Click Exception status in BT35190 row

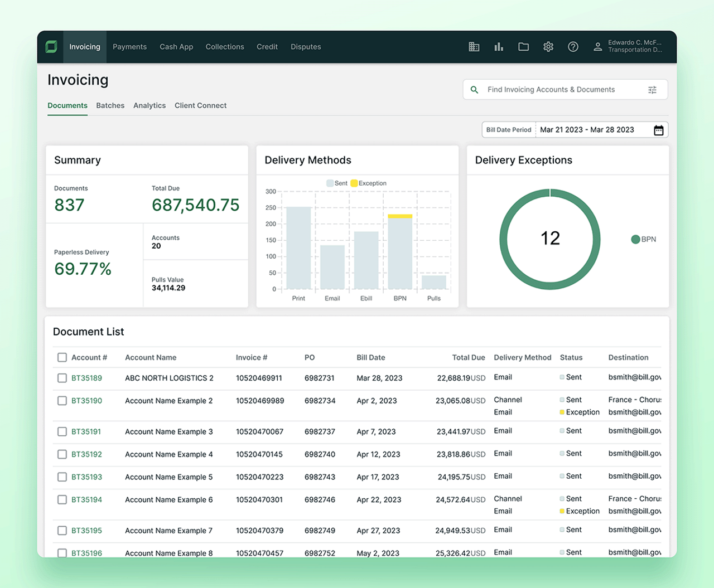(580, 412)
